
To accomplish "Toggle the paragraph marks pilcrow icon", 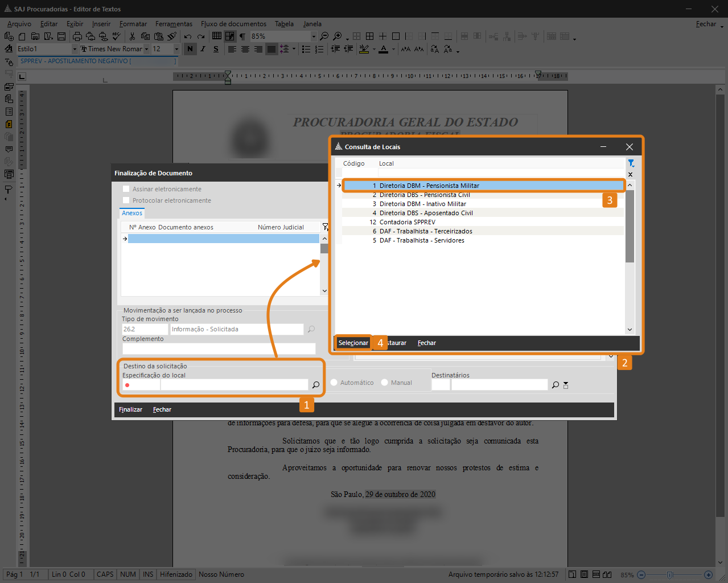I will 242,36.
